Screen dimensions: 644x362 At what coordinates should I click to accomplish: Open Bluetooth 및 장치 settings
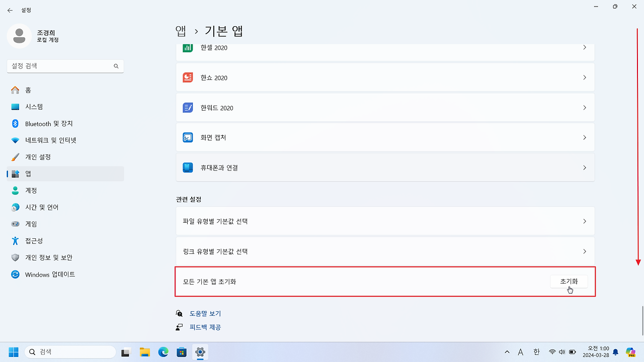(65, 124)
